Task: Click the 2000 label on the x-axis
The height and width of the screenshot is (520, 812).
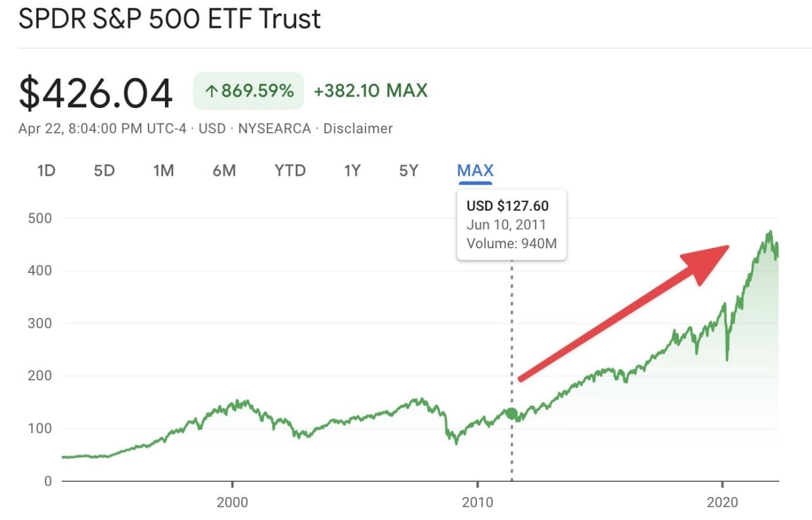Action: point(232,502)
